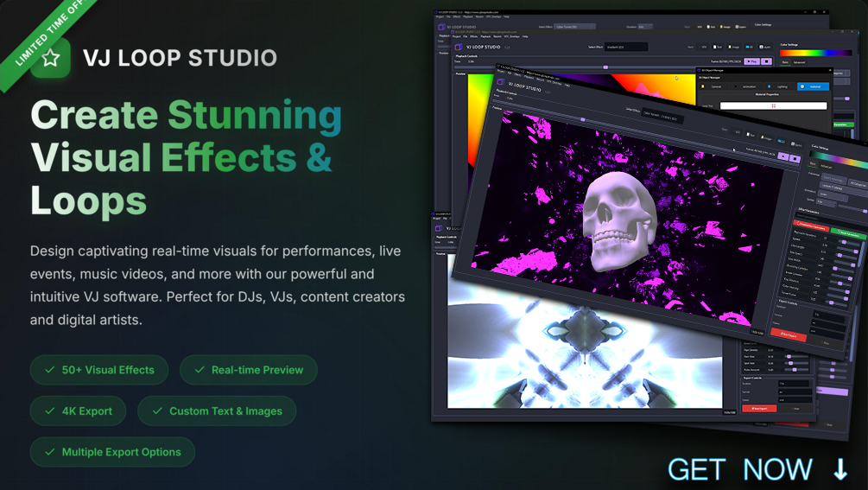Open General tab in 3D Object Manager
Viewport: 868px width, 490px height.
(714, 86)
